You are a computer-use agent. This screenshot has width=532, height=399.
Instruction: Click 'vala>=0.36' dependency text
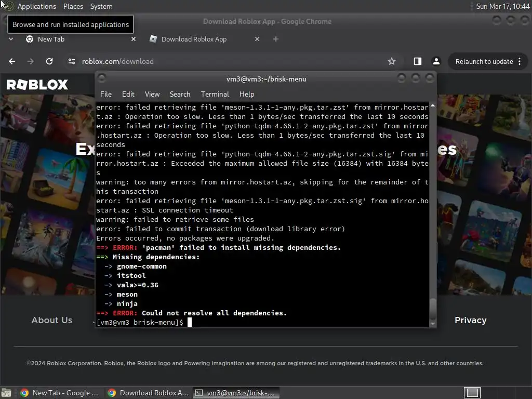point(137,285)
